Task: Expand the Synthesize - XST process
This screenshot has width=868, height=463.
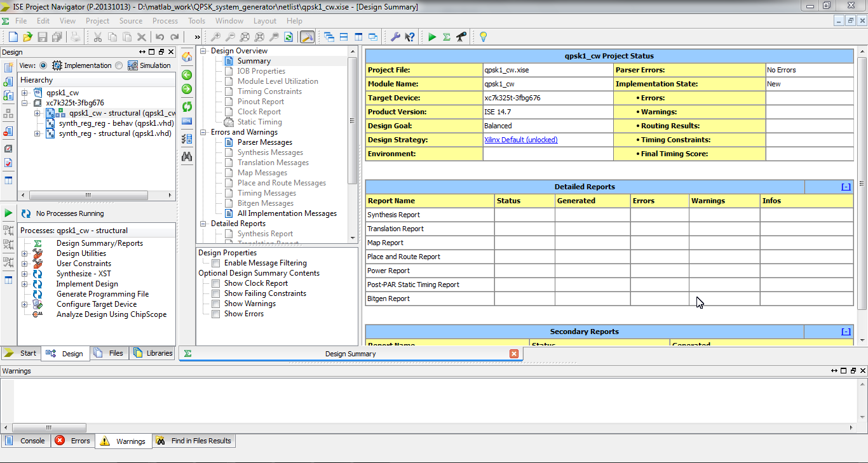Action: click(x=25, y=274)
